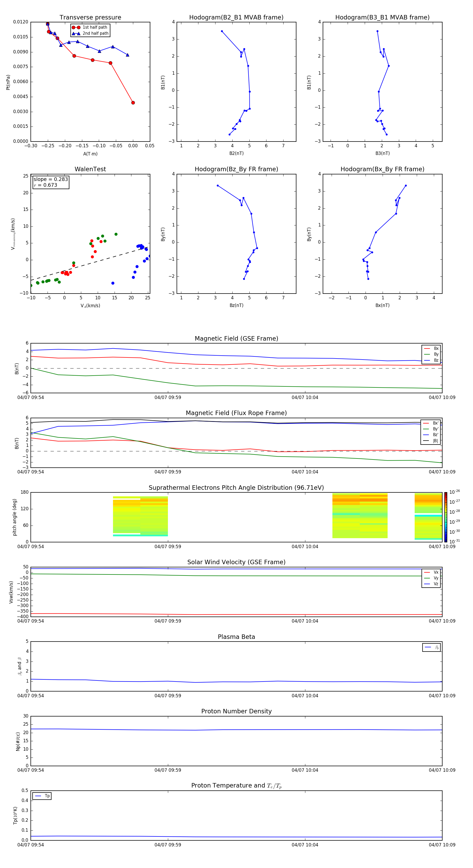Click the "Tp(10^6K)" y-axis label
Image resolution: width=473 pixels, height=868 pixels.
[15, 815]
